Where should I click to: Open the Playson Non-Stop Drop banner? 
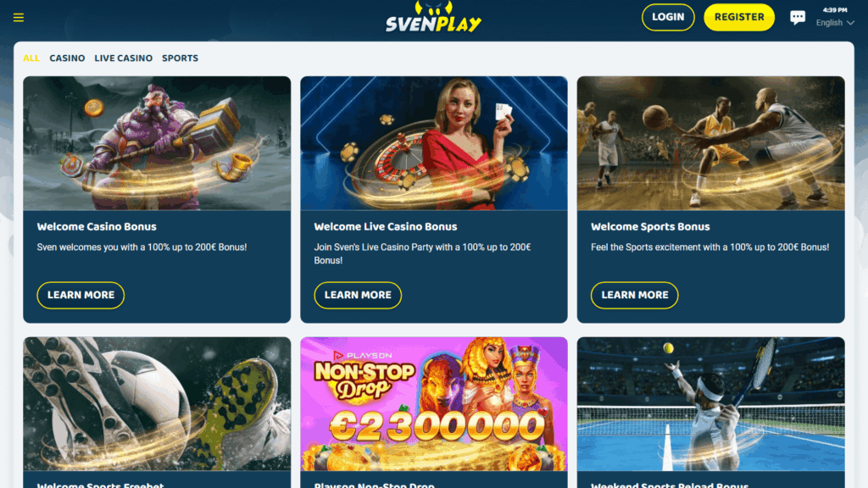click(x=433, y=404)
